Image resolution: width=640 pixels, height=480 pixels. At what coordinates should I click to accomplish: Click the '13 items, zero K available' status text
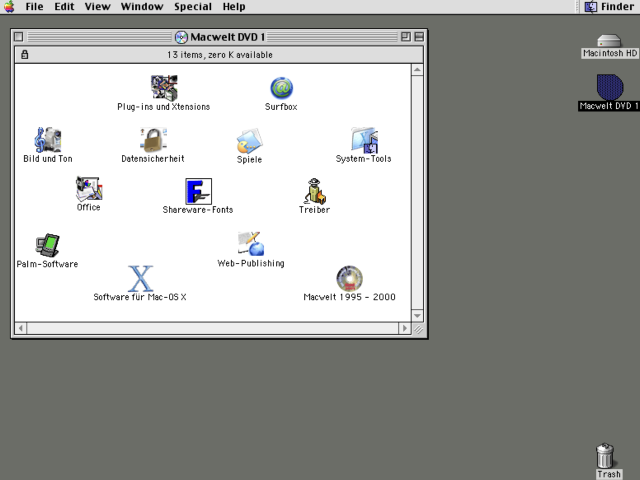point(220,55)
